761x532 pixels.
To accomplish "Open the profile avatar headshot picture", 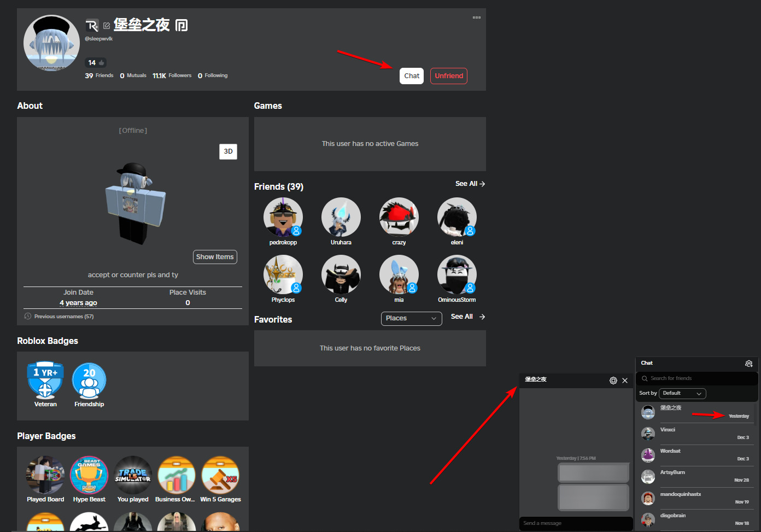I will 51,43.
